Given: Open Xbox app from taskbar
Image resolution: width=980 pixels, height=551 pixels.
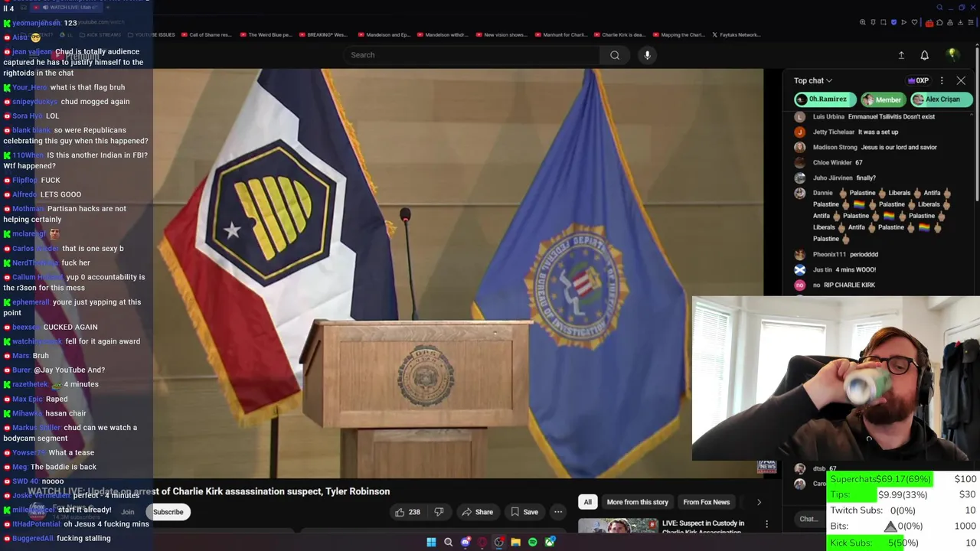Looking at the screenshot, I should point(549,542).
